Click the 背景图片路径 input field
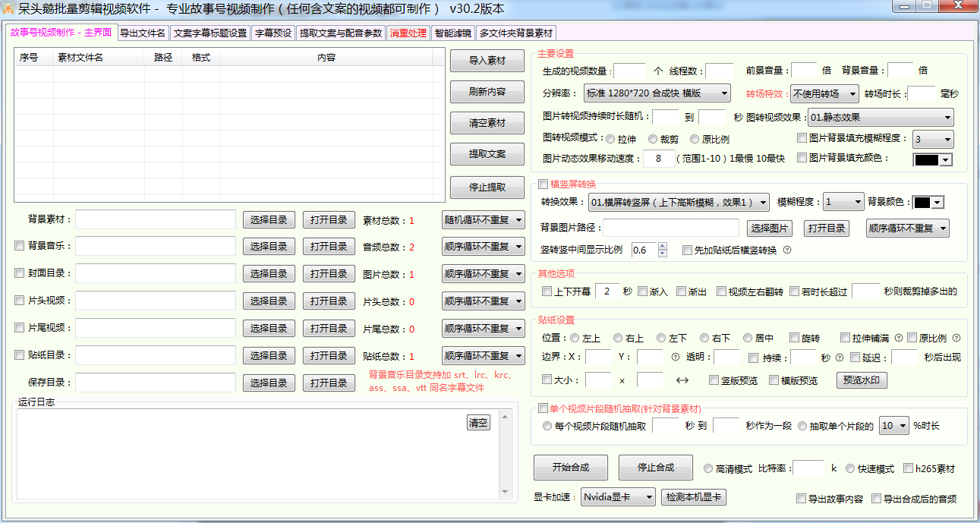 [x=671, y=228]
